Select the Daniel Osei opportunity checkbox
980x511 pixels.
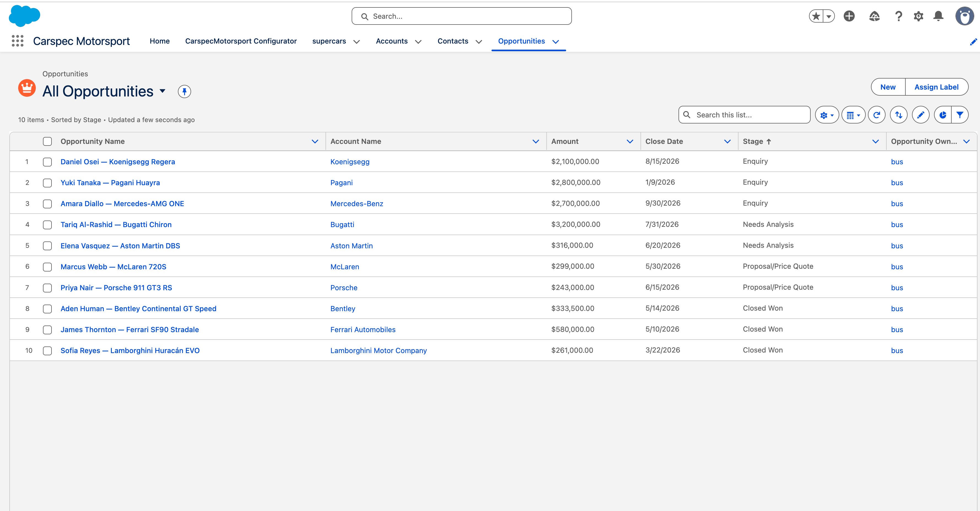click(x=47, y=162)
